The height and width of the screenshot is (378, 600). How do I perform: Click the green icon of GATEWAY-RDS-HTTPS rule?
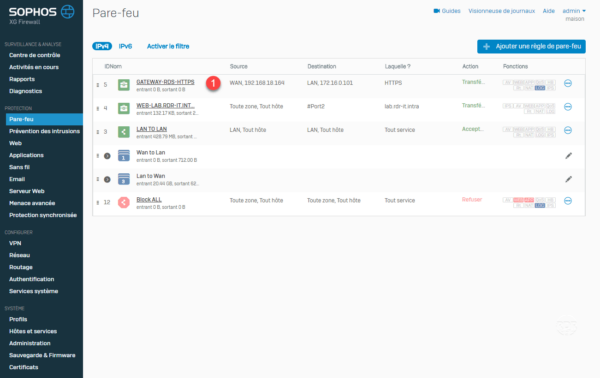click(124, 85)
